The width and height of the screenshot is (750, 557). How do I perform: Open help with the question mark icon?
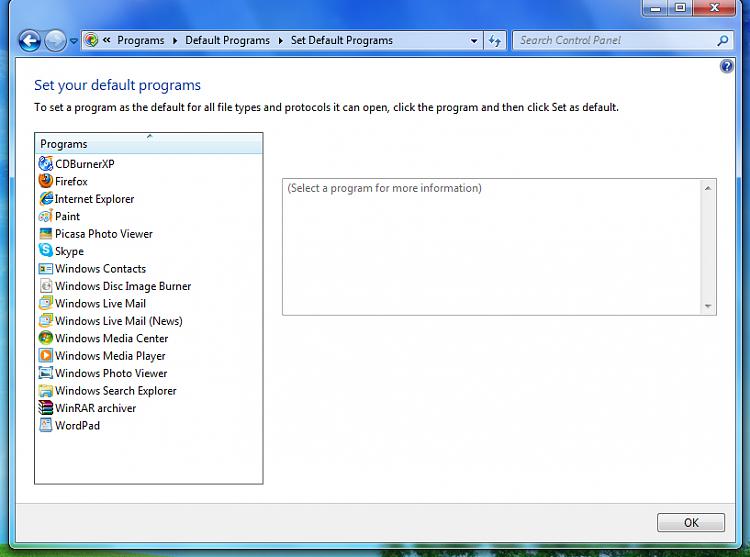726,66
